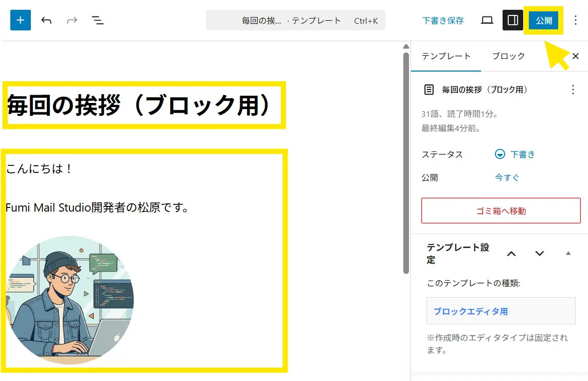The image size is (588, 381).
Task: Close the settings sidebar with X
Action: 576,56
